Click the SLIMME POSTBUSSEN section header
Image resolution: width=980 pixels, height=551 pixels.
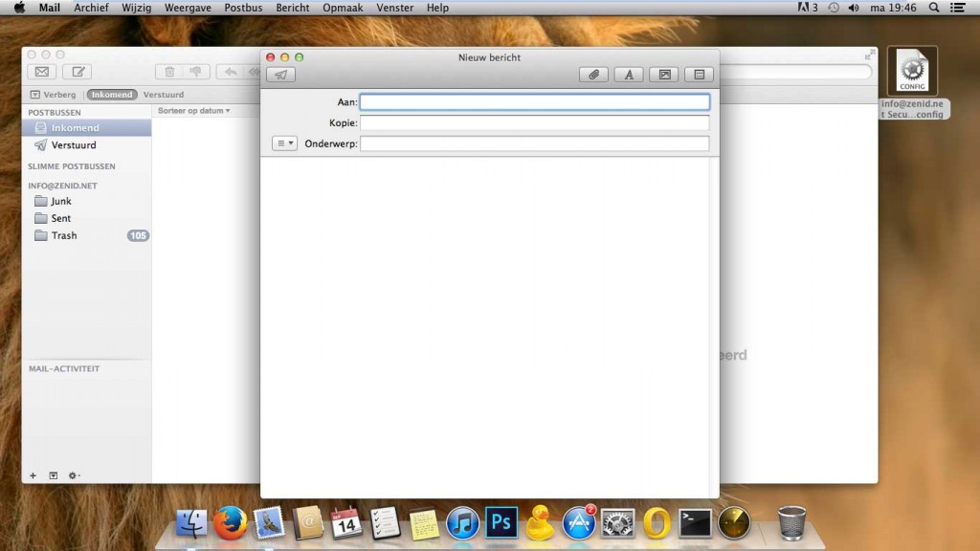(71, 166)
